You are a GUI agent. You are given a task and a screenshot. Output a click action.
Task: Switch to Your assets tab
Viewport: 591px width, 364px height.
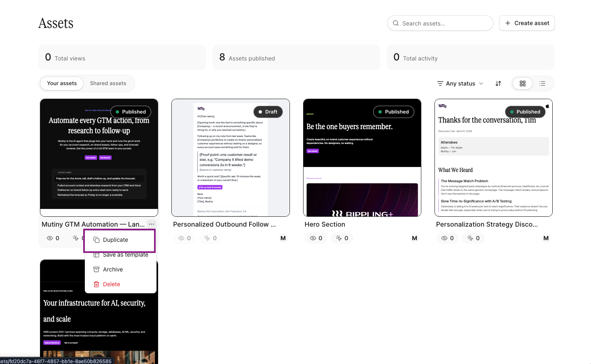coord(62,83)
